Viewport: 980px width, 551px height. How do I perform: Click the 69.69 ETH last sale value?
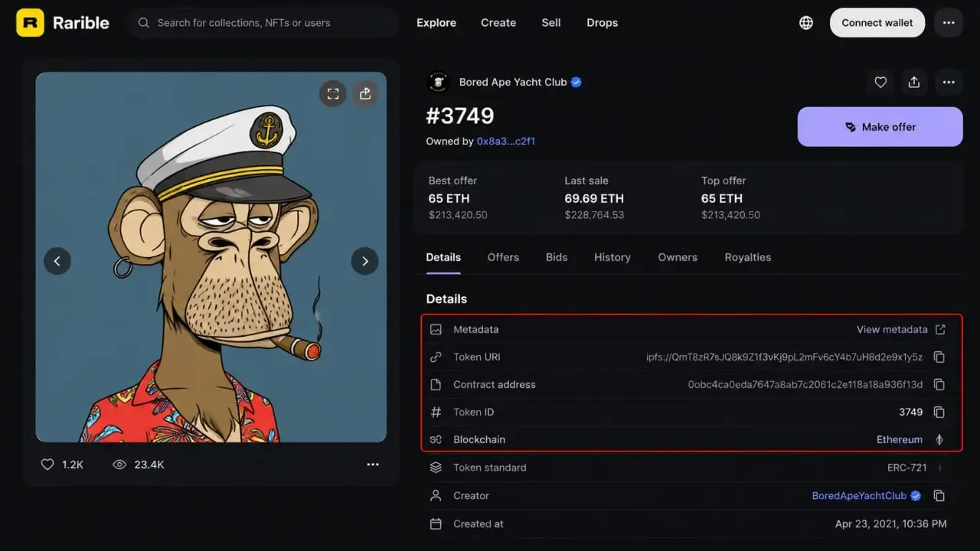pos(594,198)
